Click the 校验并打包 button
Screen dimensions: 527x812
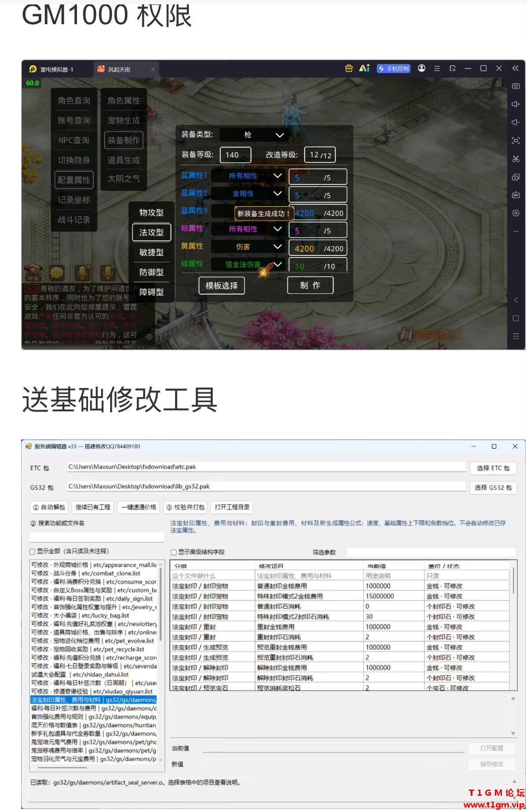click(x=185, y=507)
